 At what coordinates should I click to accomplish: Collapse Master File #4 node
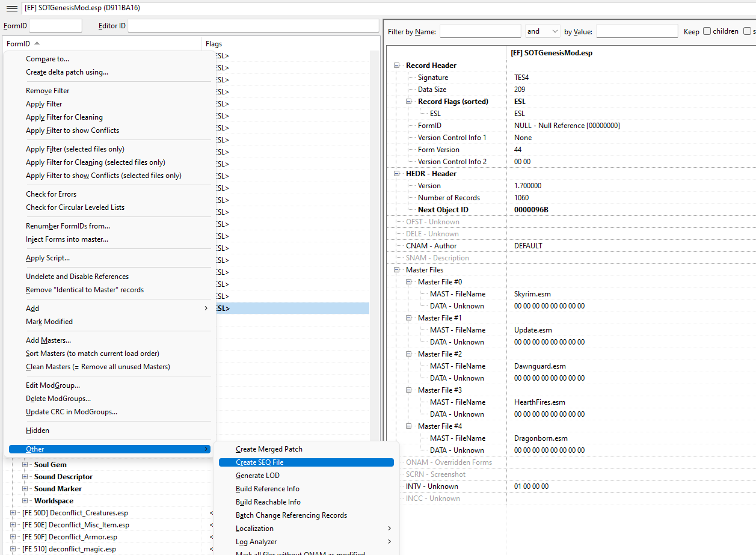(x=409, y=426)
